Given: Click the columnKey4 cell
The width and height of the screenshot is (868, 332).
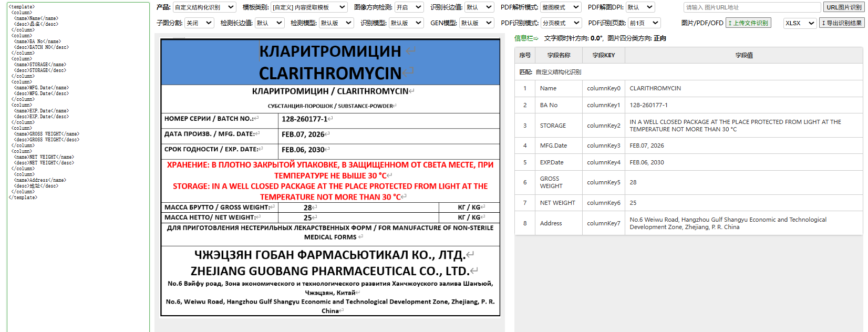Looking at the screenshot, I should click(603, 162).
